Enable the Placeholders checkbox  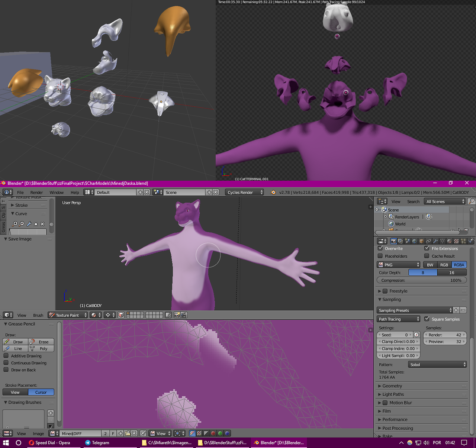click(x=380, y=256)
